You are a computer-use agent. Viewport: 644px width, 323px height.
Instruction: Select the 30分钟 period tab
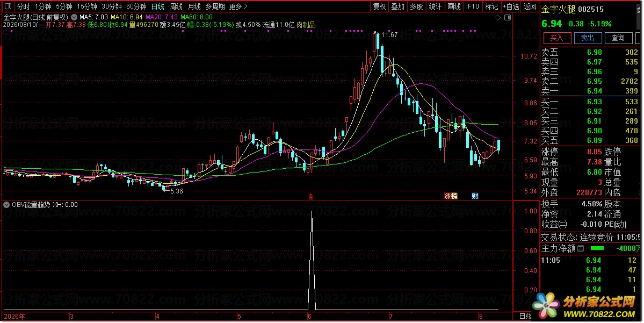pyautogui.click(x=111, y=6)
